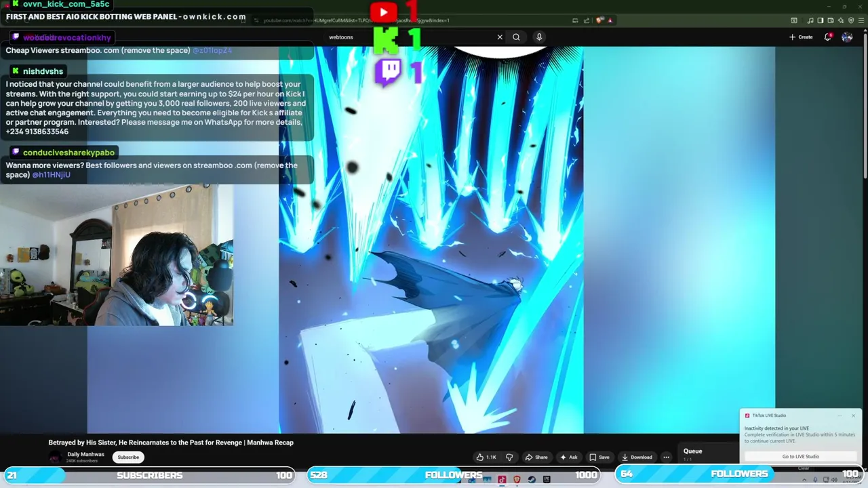Open the YouTube account avatar menu
The image size is (868, 488).
[847, 37]
